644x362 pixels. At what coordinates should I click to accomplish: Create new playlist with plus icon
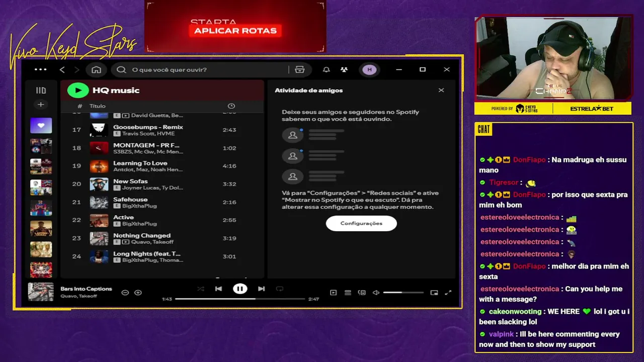click(x=41, y=105)
